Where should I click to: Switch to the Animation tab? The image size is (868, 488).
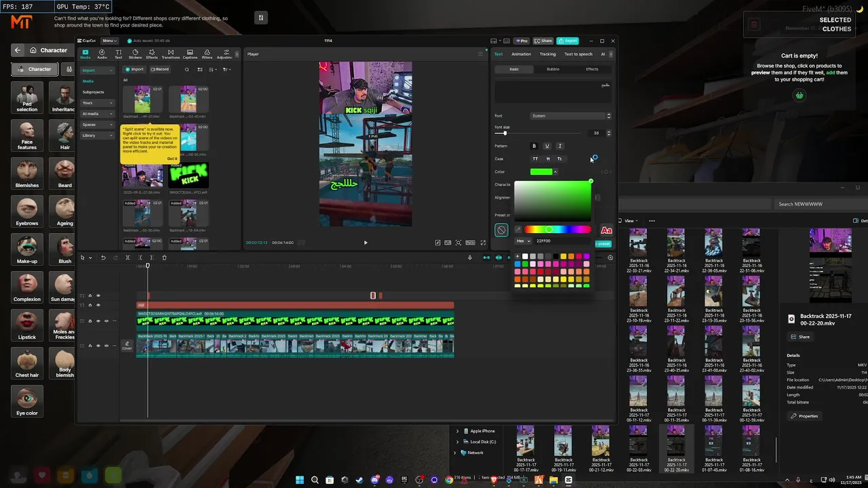[x=521, y=54]
